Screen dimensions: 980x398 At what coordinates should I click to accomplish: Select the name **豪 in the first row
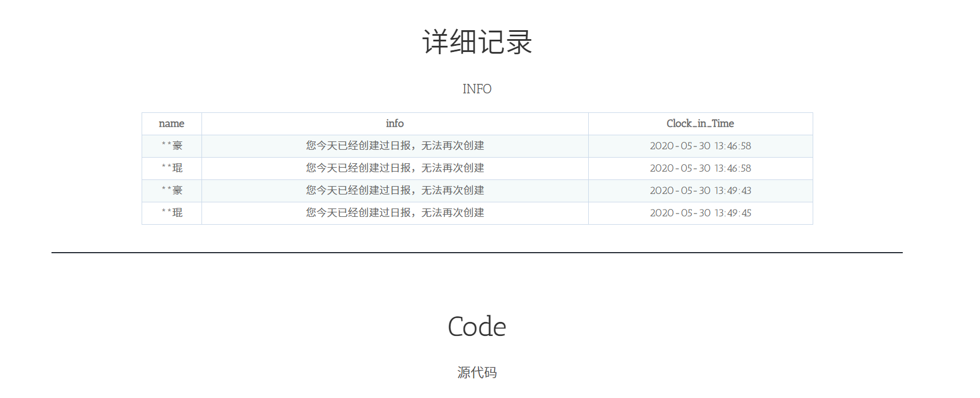[x=172, y=146]
